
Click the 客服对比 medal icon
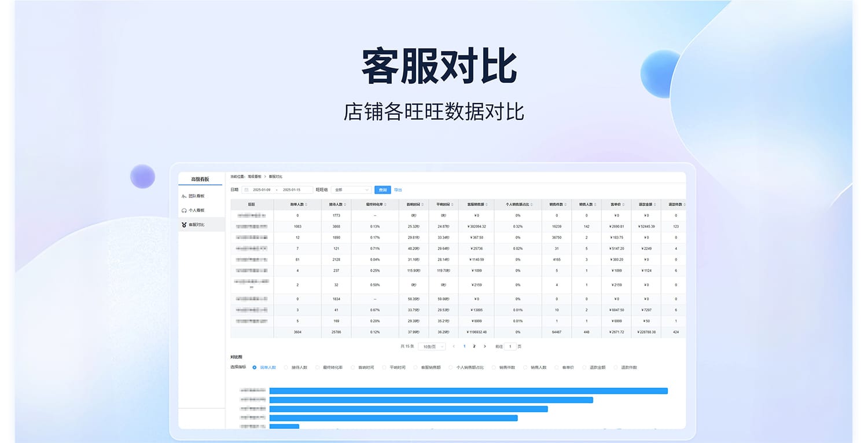coord(184,225)
